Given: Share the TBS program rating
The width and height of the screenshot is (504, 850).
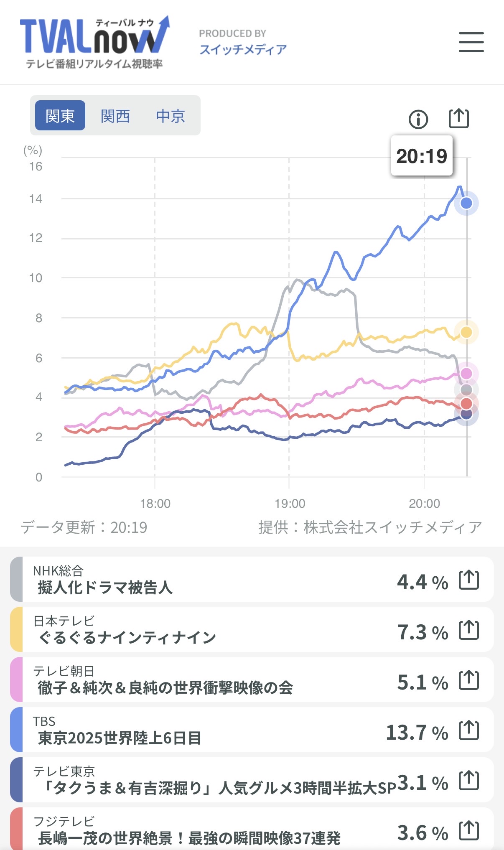Looking at the screenshot, I should (468, 730).
